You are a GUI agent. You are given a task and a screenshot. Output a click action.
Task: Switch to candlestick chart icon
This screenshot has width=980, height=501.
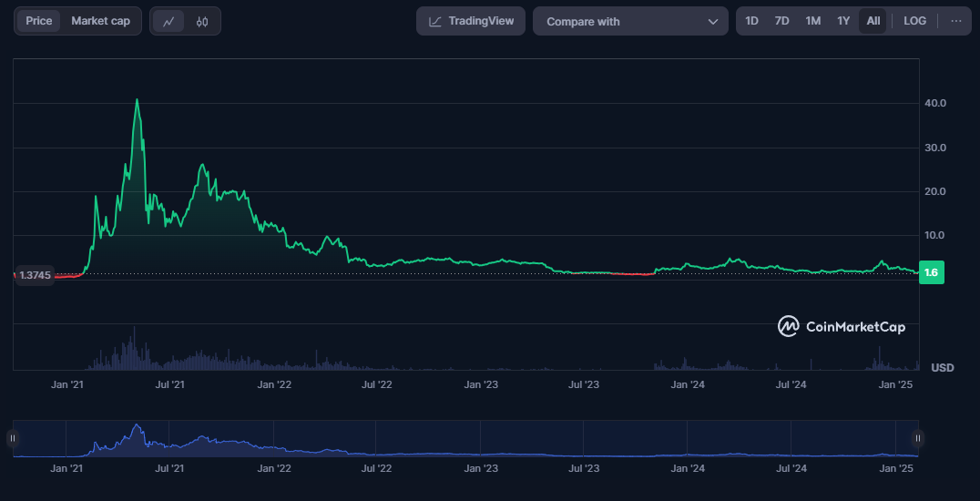202,21
